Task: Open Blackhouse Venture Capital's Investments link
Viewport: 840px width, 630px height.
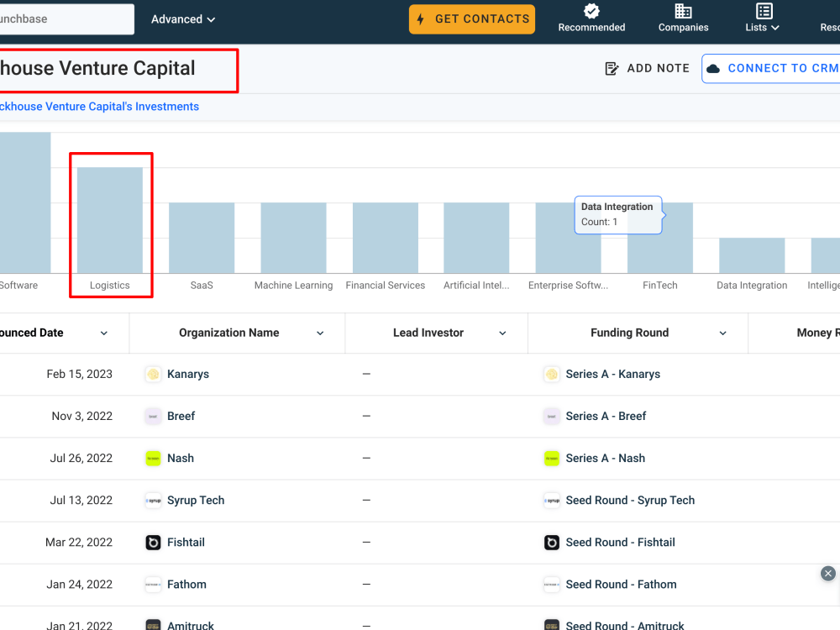Action: (99, 106)
